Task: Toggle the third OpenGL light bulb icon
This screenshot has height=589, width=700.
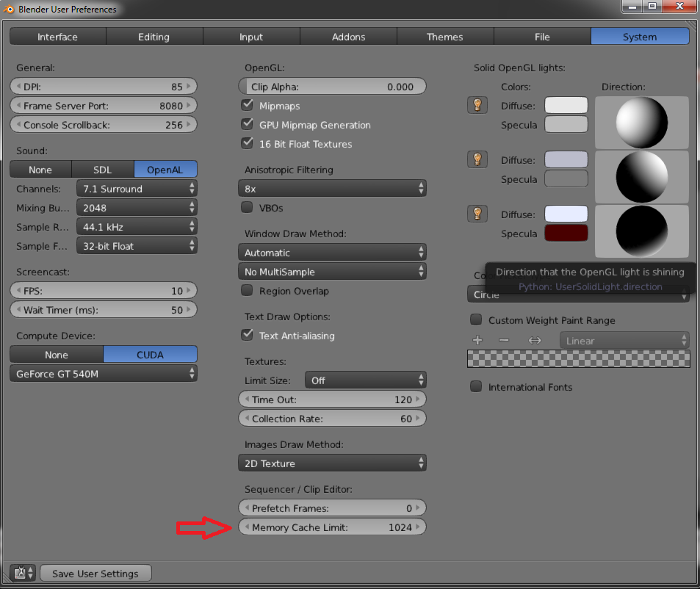Action: (x=477, y=214)
